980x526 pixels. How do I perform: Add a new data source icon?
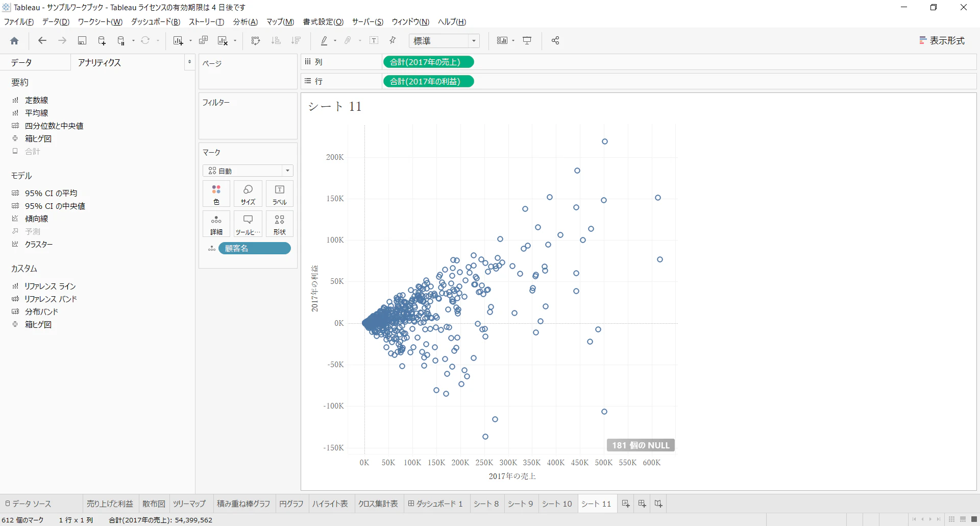click(102, 41)
